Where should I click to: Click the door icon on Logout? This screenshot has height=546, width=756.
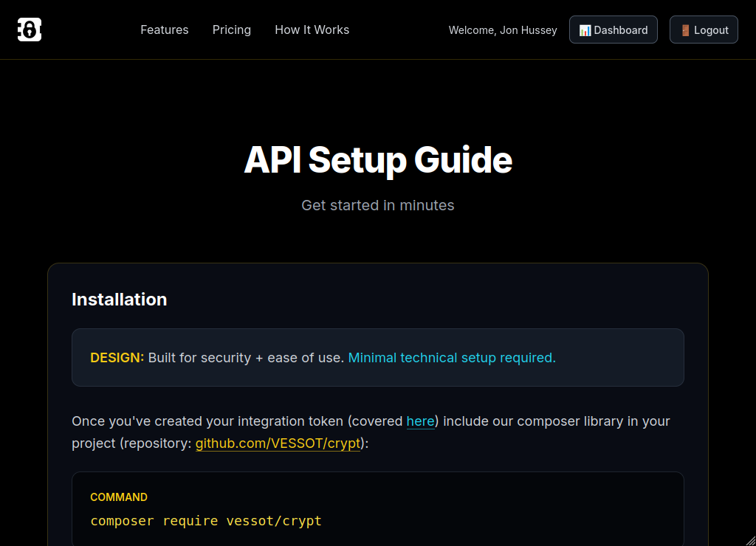(685, 30)
